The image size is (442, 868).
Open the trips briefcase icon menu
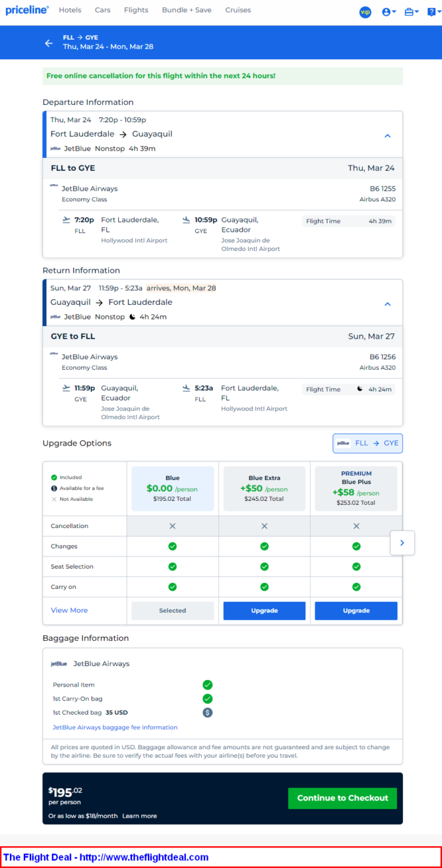tap(411, 12)
